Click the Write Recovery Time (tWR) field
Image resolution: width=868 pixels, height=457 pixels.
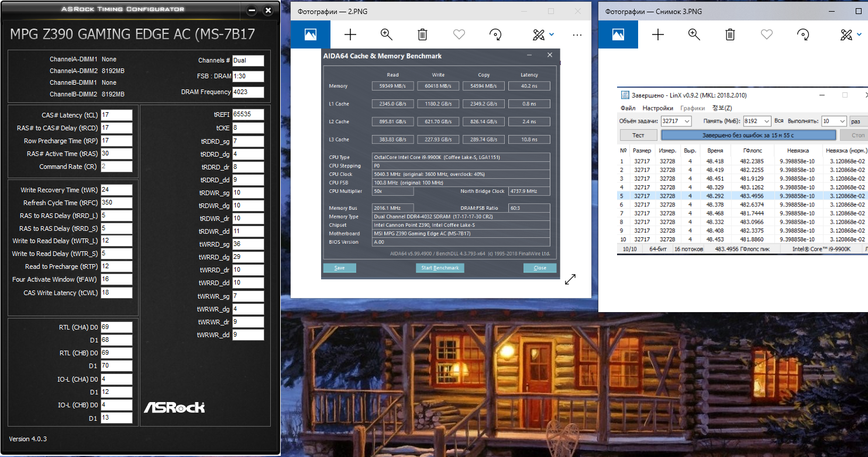[116, 190]
